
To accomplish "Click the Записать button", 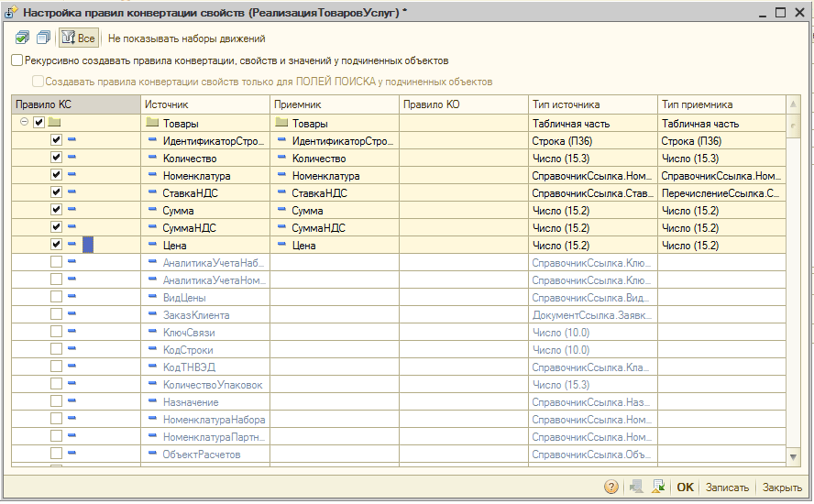I will (727, 488).
